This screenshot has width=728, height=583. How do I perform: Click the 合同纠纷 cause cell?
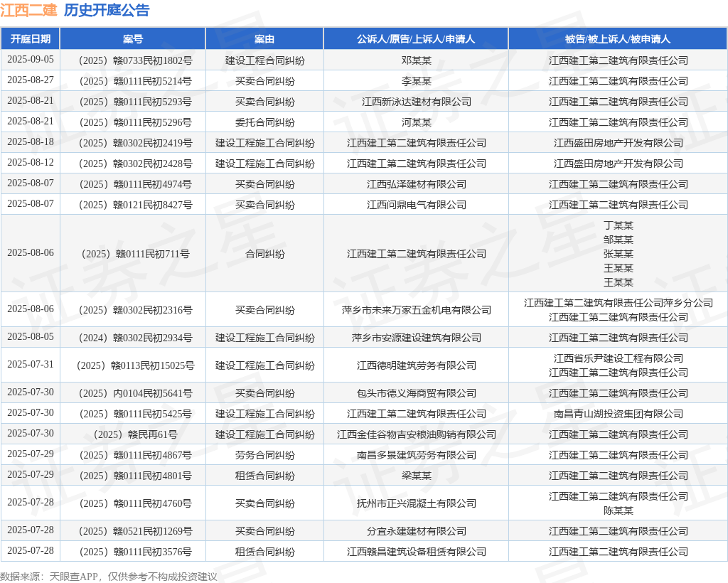tap(264, 254)
